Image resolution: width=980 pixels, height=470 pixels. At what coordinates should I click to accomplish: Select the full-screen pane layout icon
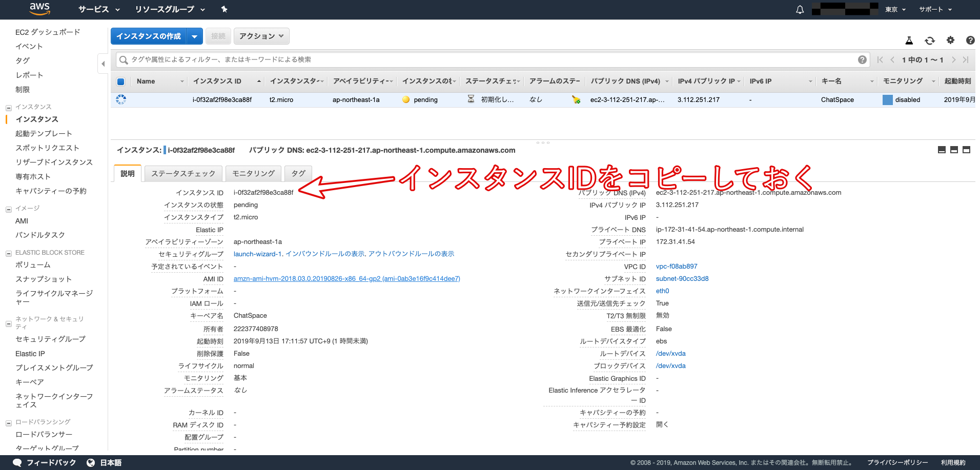(966, 150)
